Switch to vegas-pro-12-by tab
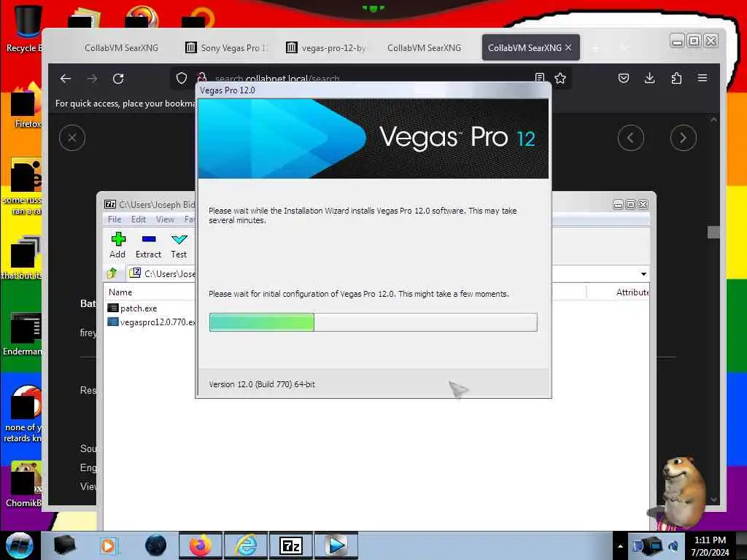Screen dimensions: 747x560 (327, 47)
